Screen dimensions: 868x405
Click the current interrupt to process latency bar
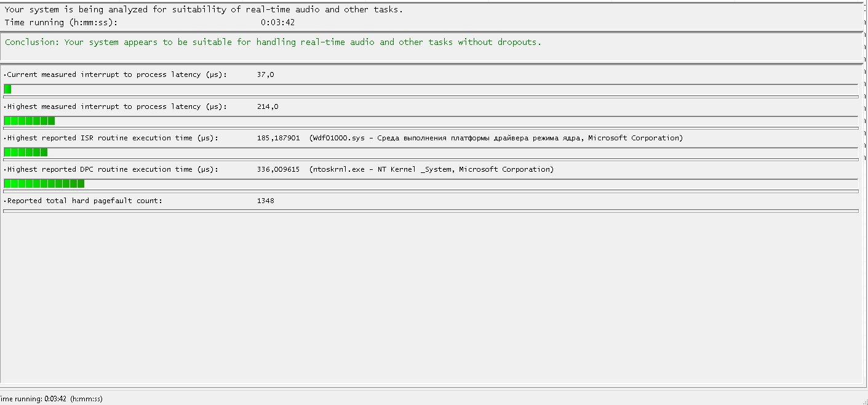(x=431, y=89)
